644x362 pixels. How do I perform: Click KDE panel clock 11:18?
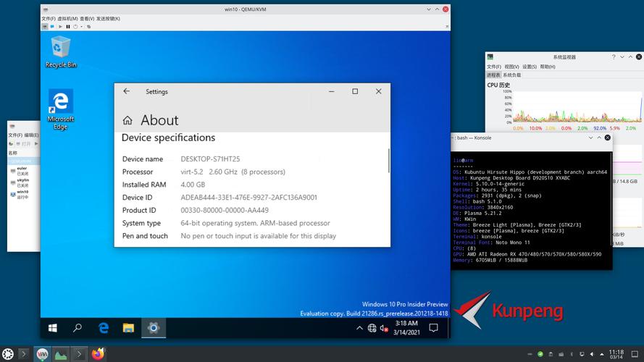coord(616,354)
